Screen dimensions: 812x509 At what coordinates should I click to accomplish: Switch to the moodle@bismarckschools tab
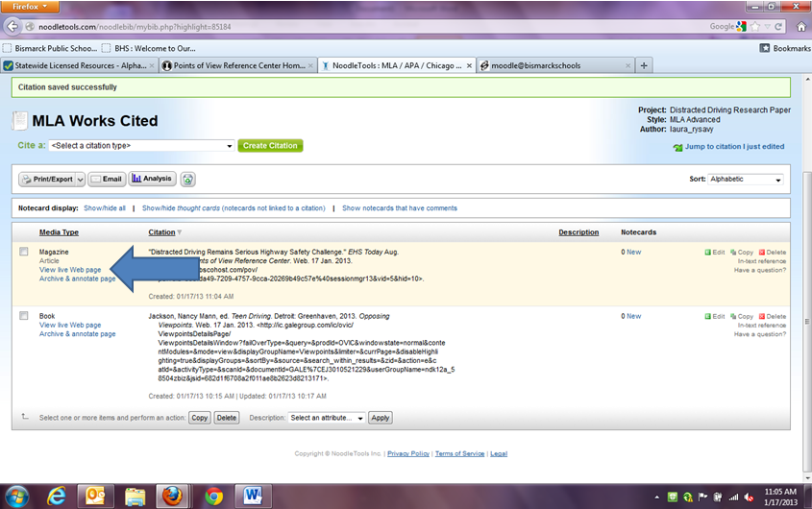click(x=553, y=65)
